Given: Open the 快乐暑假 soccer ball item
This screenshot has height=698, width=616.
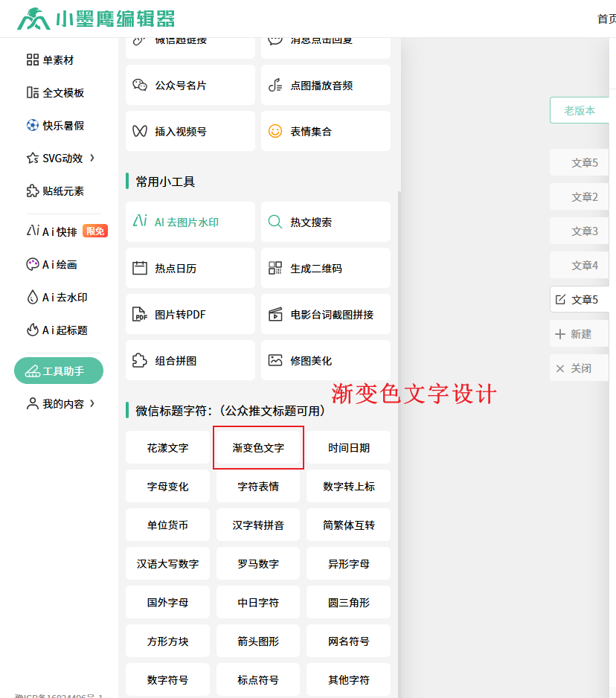Looking at the screenshot, I should (x=55, y=126).
